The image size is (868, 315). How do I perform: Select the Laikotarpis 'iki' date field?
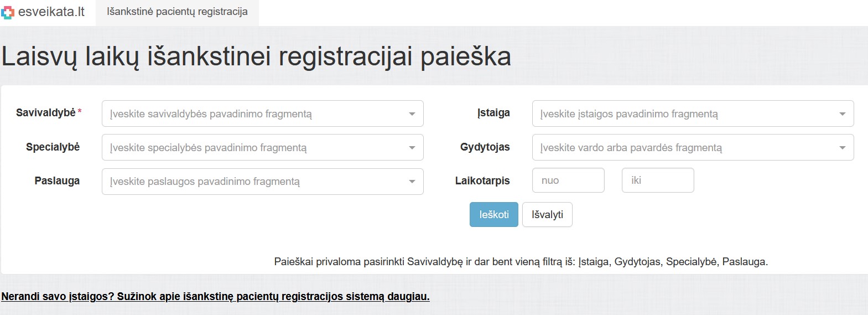(x=658, y=180)
